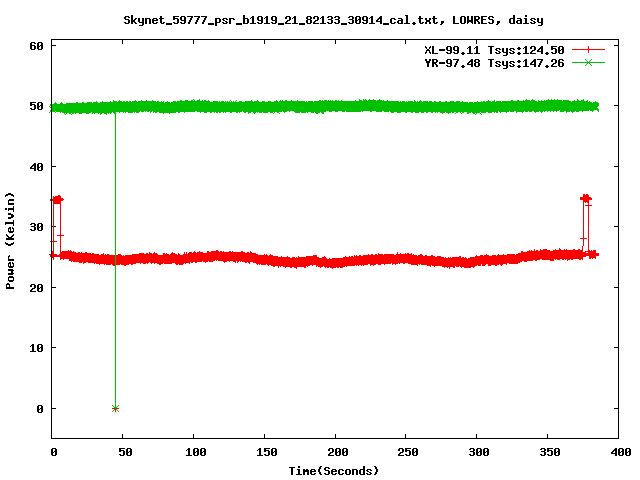This screenshot has height=480, width=640.
Task: Click the y-axis tick label 10
Action: point(36,348)
